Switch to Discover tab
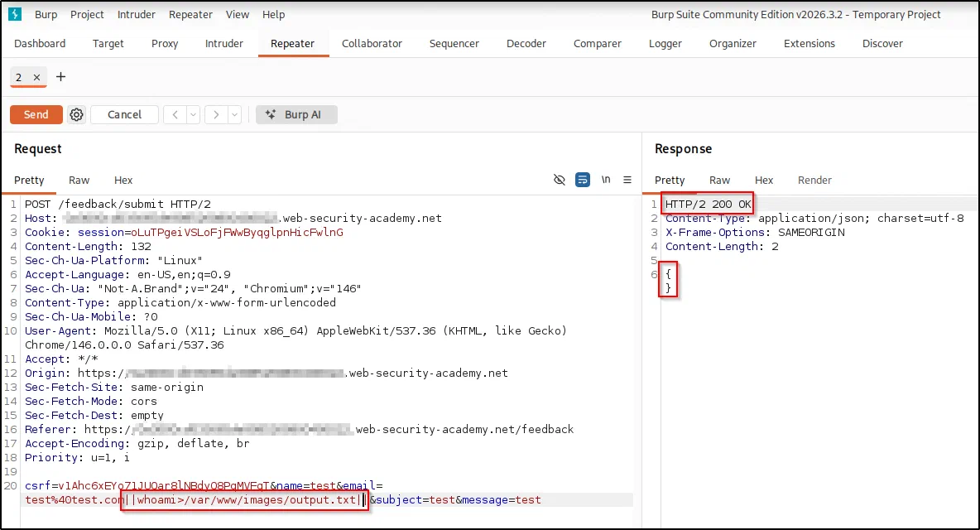 882,43
